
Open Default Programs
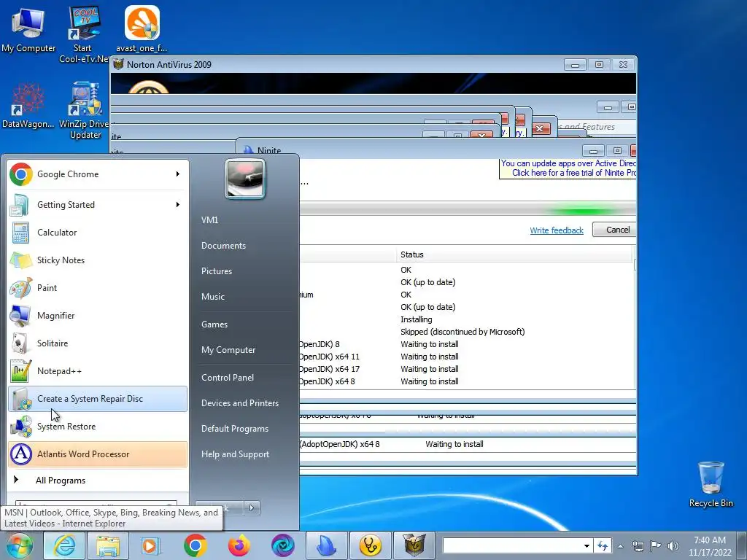pyautogui.click(x=235, y=429)
